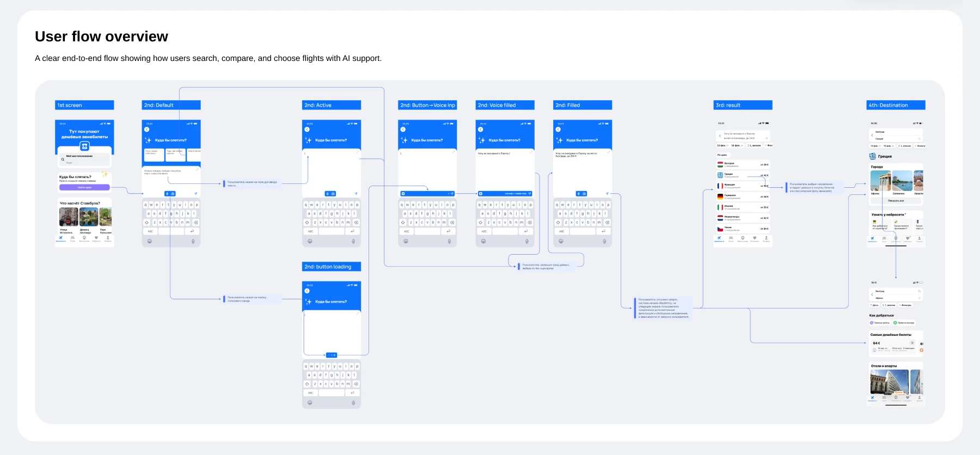Viewport: 980px width, 455px height.
Task: Tap flights airplane tab icon in 1st screen
Action: [x=61, y=238]
